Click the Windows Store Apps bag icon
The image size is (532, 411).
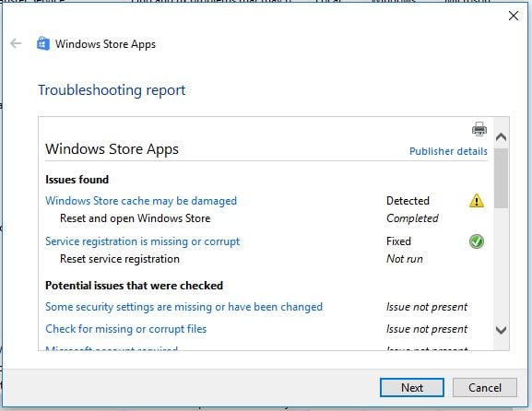pyautogui.click(x=43, y=43)
